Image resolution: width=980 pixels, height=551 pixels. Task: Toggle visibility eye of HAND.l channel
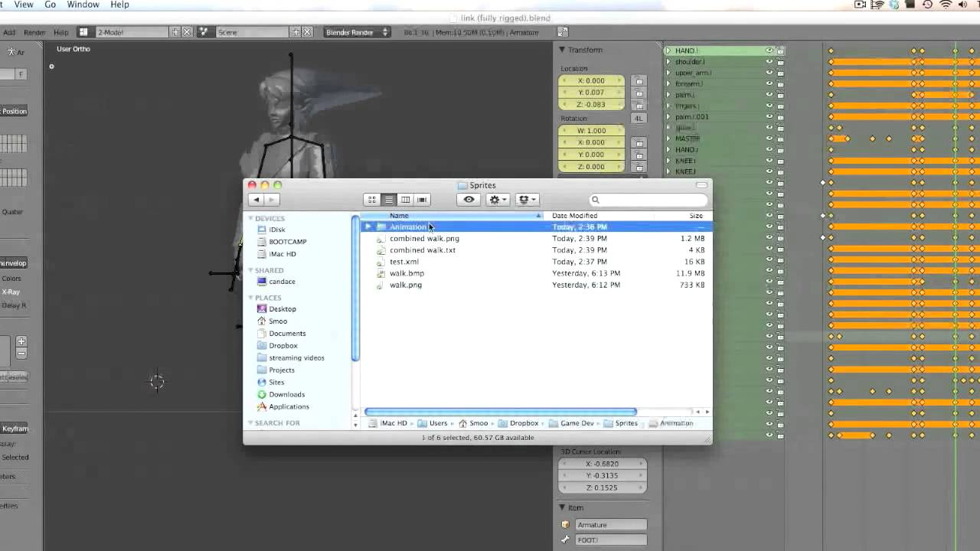click(x=769, y=51)
